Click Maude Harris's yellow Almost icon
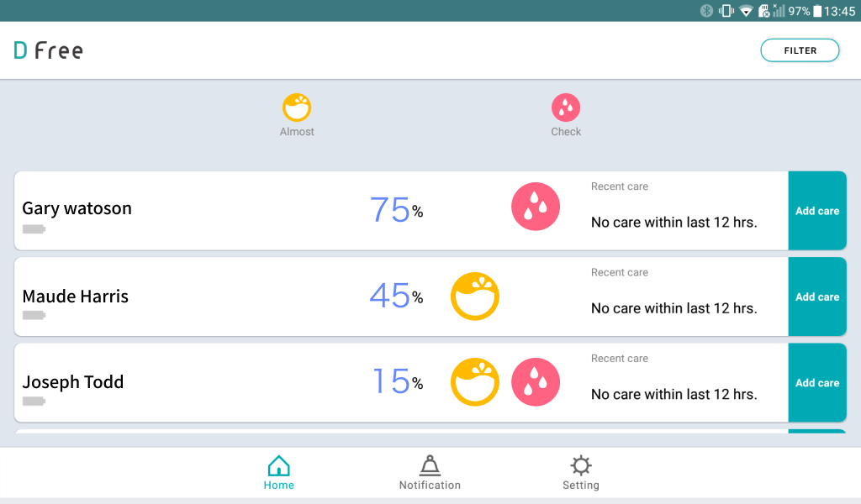The width and height of the screenshot is (861, 504). point(475,297)
